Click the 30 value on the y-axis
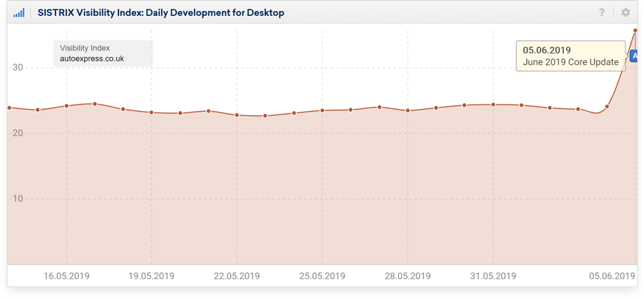This screenshot has height=299, width=644. click(17, 67)
